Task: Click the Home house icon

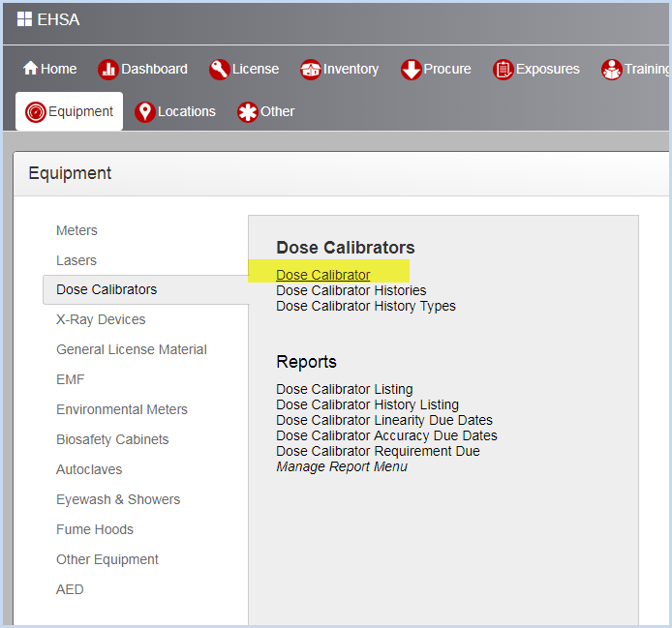Action: (30, 68)
